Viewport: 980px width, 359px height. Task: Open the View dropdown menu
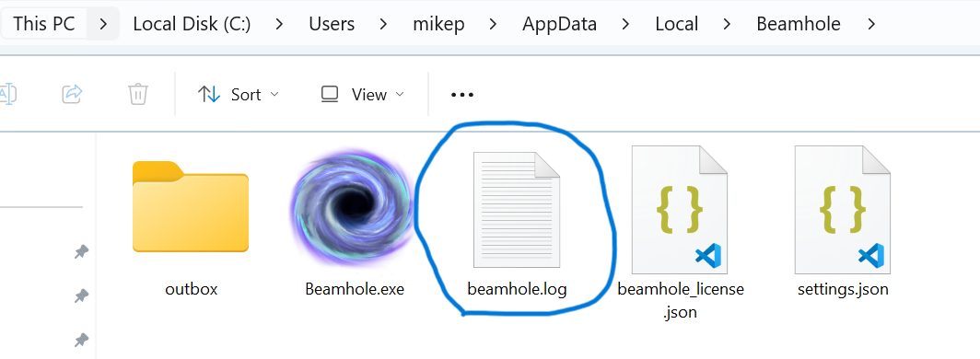(x=363, y=94)
